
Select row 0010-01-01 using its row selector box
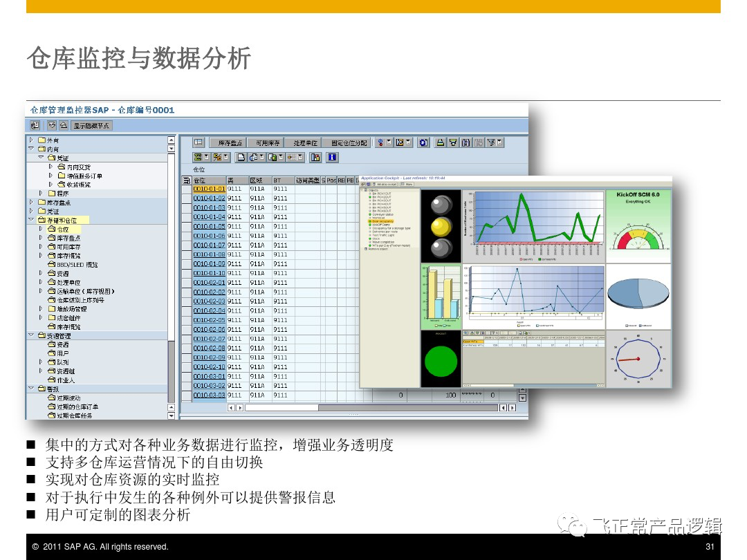point(186,189)
